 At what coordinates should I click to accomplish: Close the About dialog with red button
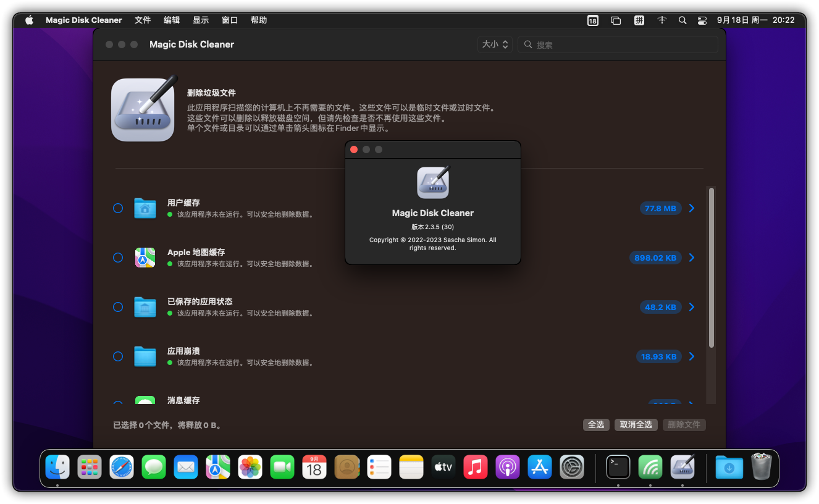pyautogui.click(x=354, y=149)
